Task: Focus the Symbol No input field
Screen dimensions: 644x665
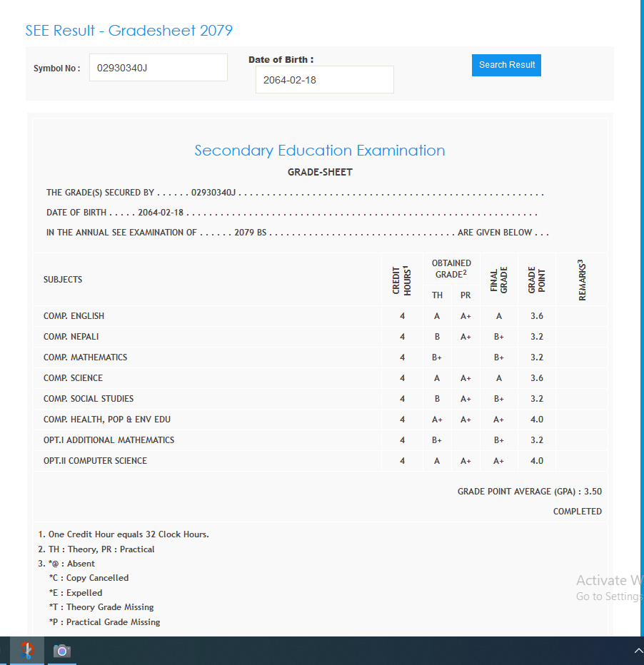Action: point(158,68)
